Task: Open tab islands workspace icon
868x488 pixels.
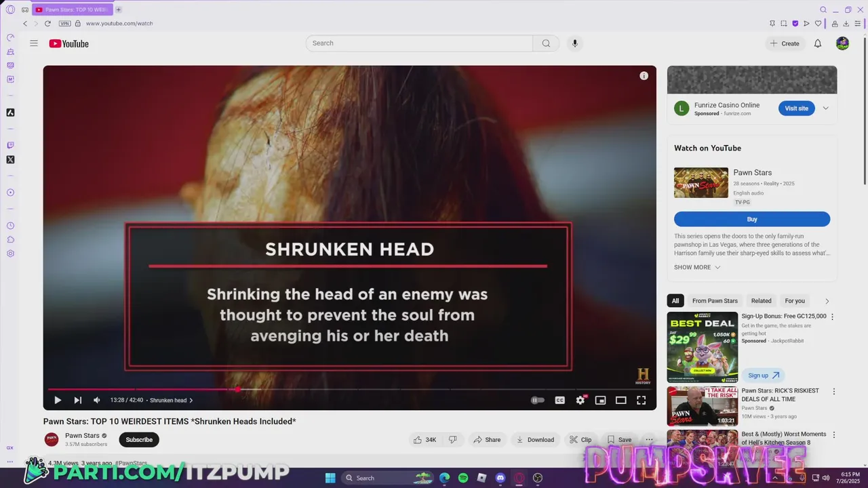Action: tap(25, 9)
